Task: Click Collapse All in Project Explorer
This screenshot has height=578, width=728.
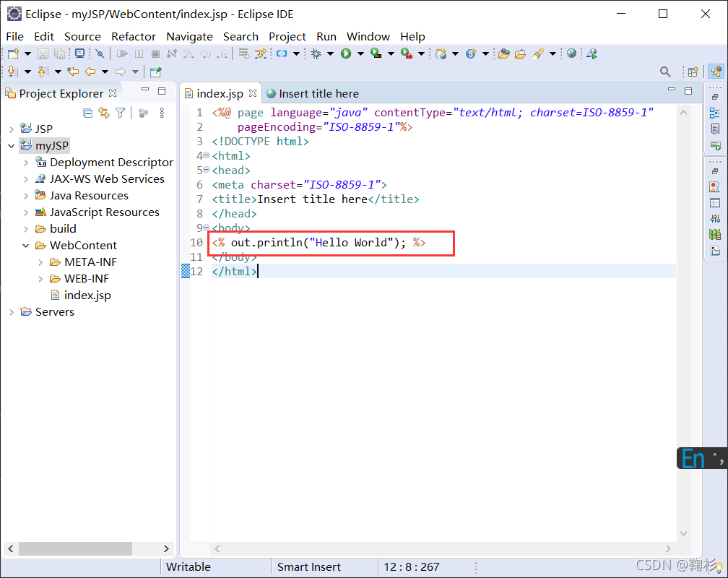Action: click(88, 113)
